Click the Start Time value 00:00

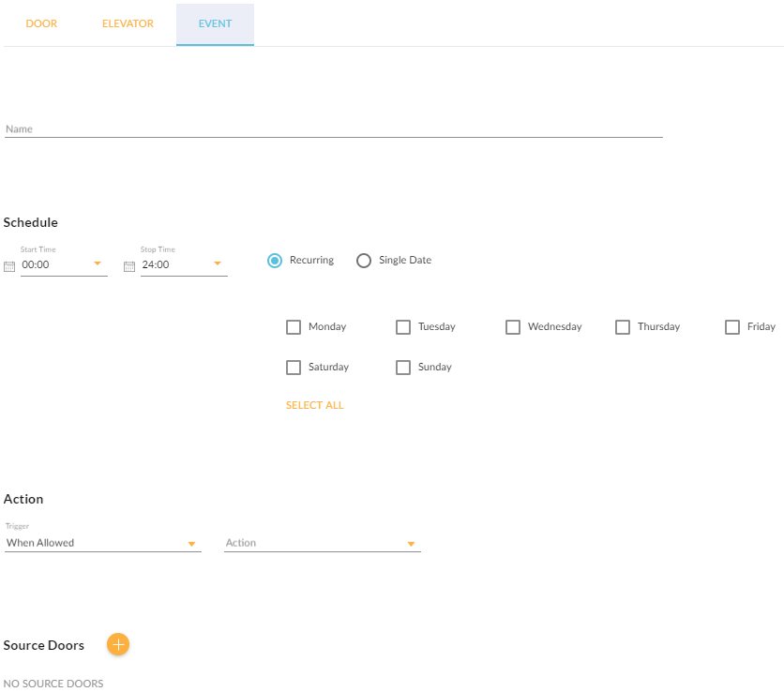(x=36, y=264)
